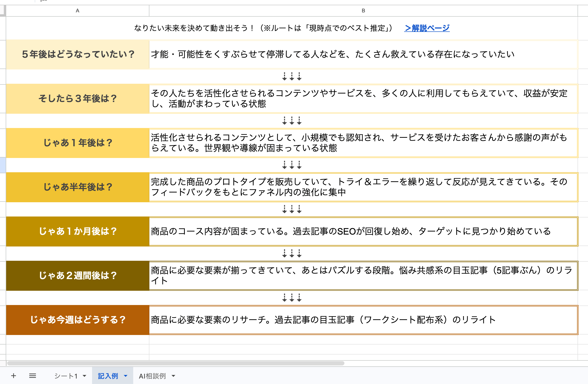588x384 pixels.
Task: Select the じゃあ2週間後は？ cell
Action: 78,276
